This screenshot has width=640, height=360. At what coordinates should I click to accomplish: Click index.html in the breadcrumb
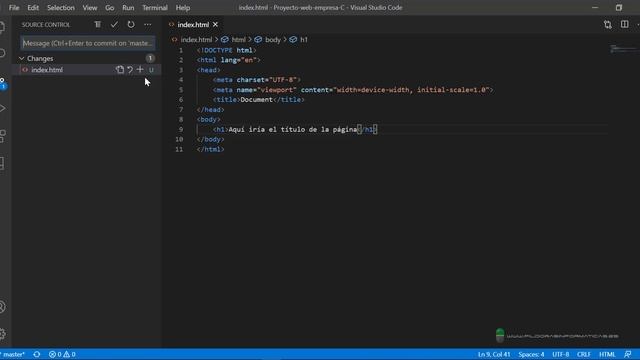(196, 40)
